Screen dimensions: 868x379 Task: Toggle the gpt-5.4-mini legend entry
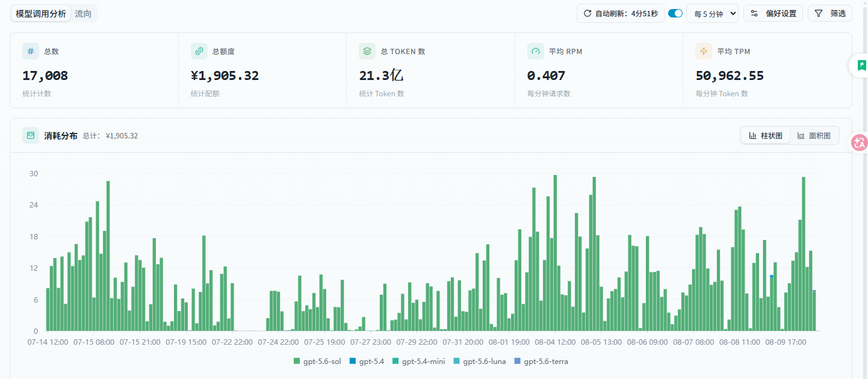pyautogui.click(x=418, y=362)
